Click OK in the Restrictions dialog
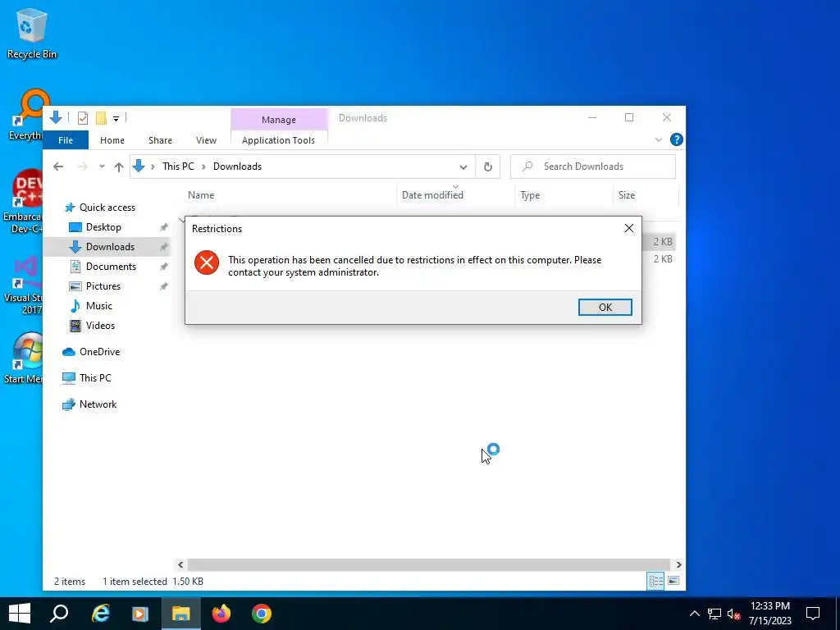840x630 pixels. [x=605, y=307]
